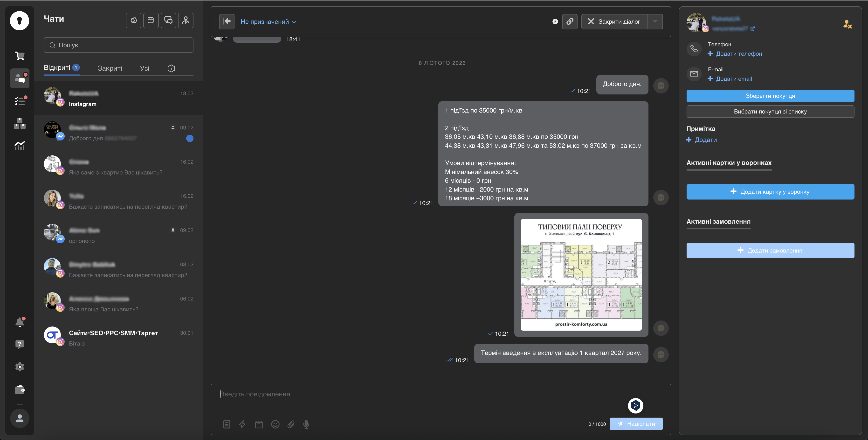Click the microphone voice message icon
The height and width of the screenshot is (440, 868).
pos(306,424)
